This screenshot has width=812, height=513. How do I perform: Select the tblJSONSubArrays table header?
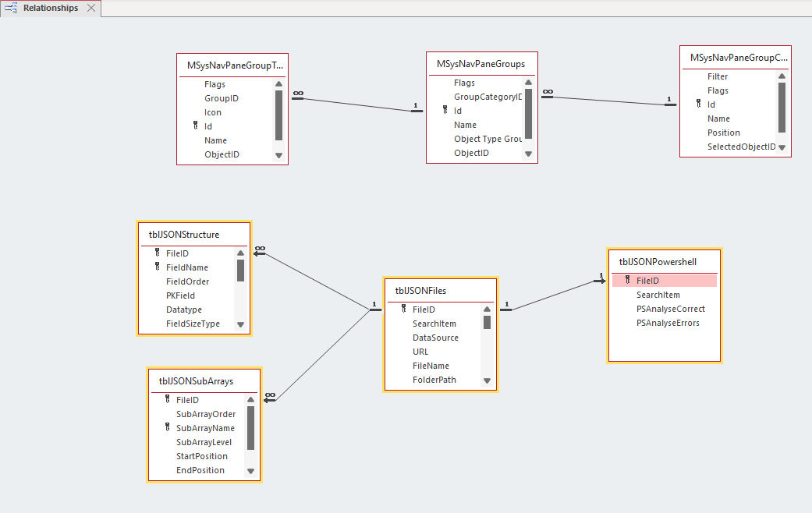(x=196, y=381)
